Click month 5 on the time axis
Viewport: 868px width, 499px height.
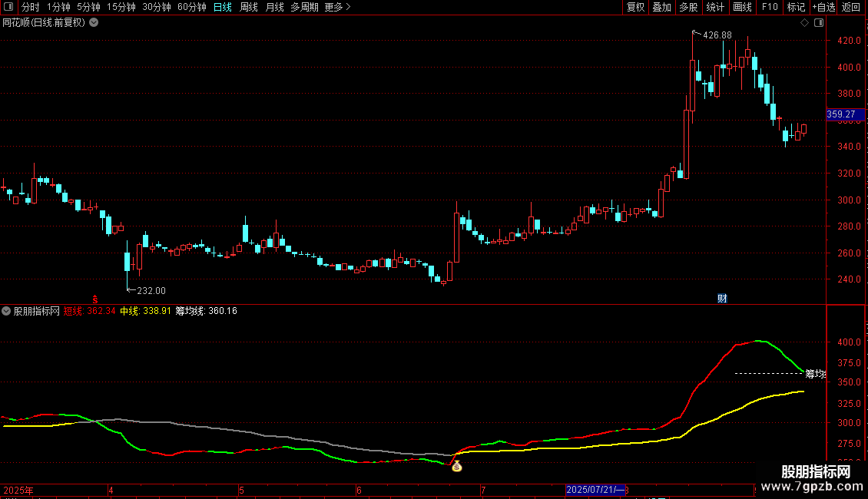(x=241, y=490)
